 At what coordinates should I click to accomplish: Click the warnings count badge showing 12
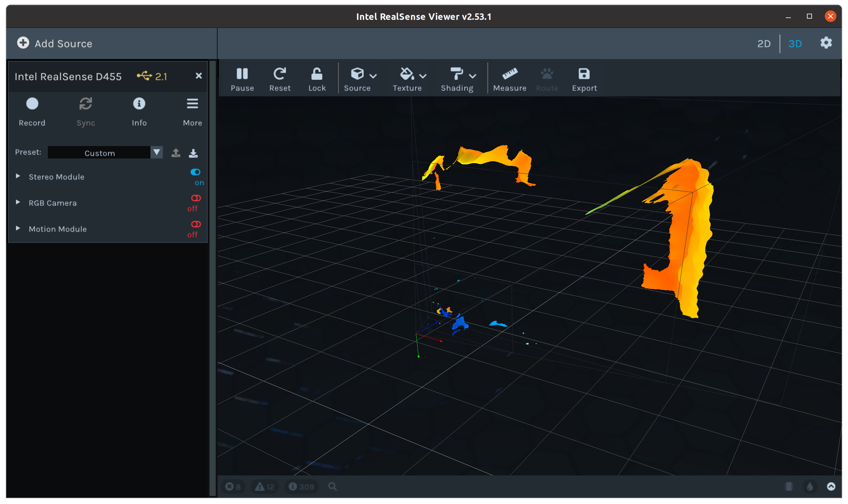[x=265, y=487]
